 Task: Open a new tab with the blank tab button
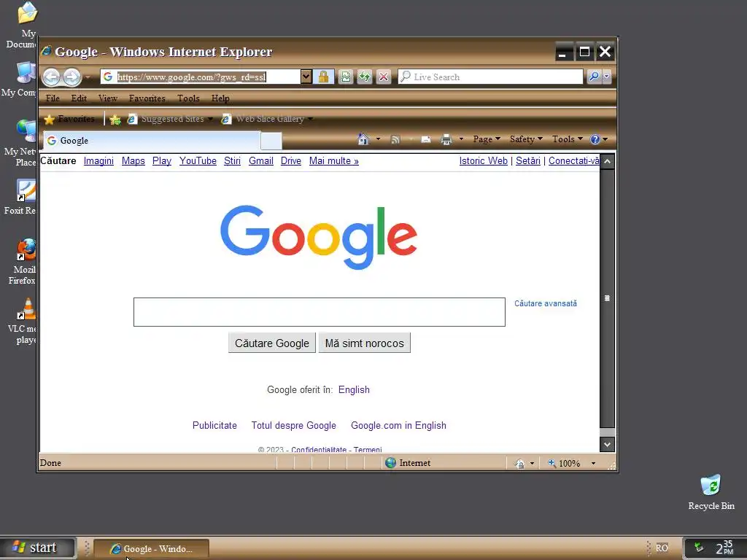[271, 141]
